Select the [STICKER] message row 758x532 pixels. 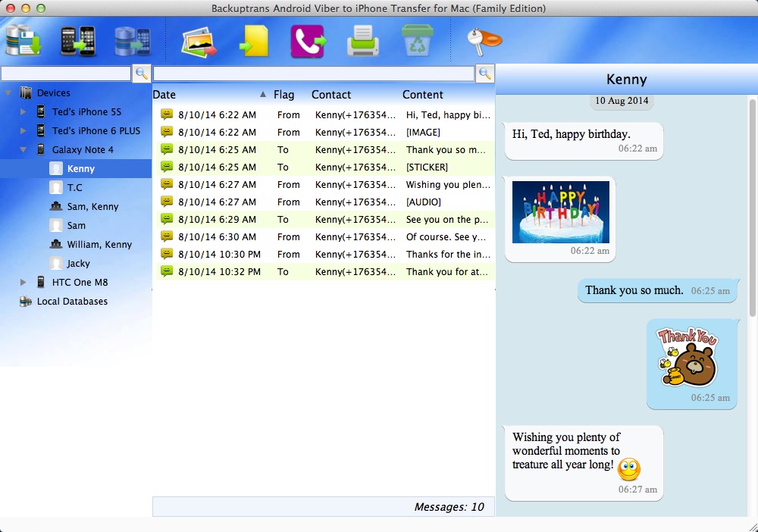coord(325,167)
